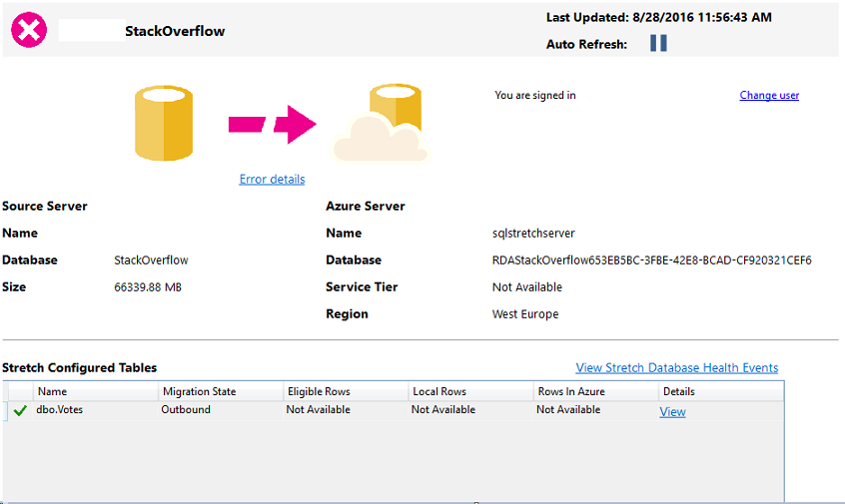Screen dimensions: 845x504
Task: Click the Details column header
Action: pyautogui.click(x=679, y=391)
